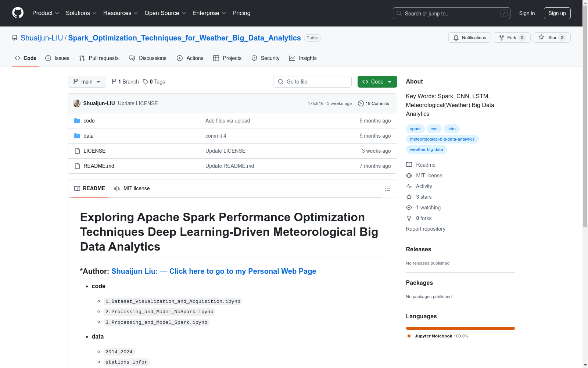Switch to the MIT license tab
588x368 pixels.
tap(132, 188)
